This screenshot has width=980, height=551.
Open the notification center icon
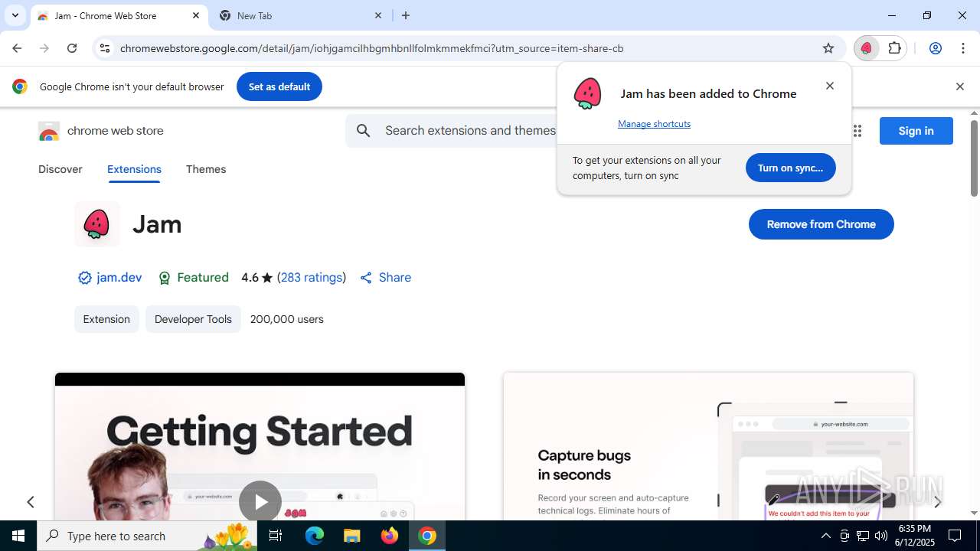(955, 536)
